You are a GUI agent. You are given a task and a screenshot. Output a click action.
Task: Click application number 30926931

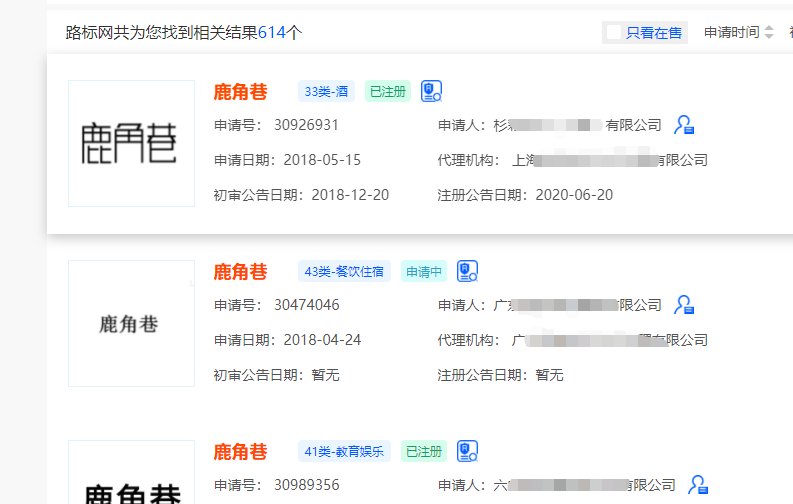point(306,125)
